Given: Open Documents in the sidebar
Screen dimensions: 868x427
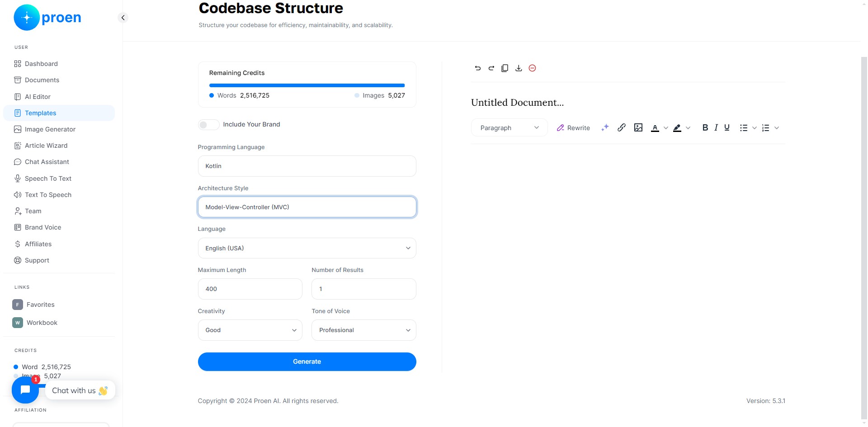Looking at the screenshot, I should (59, 80).
